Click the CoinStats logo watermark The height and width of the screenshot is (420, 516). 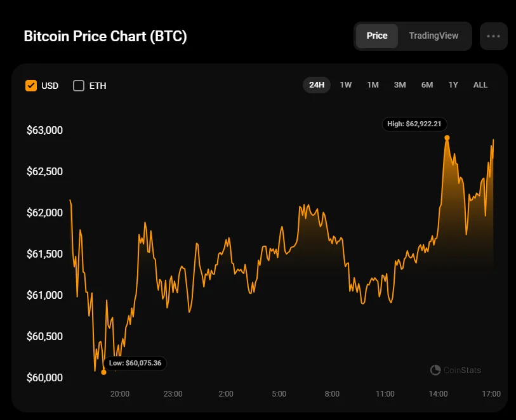pyautogui.click(x=455, y=370)
